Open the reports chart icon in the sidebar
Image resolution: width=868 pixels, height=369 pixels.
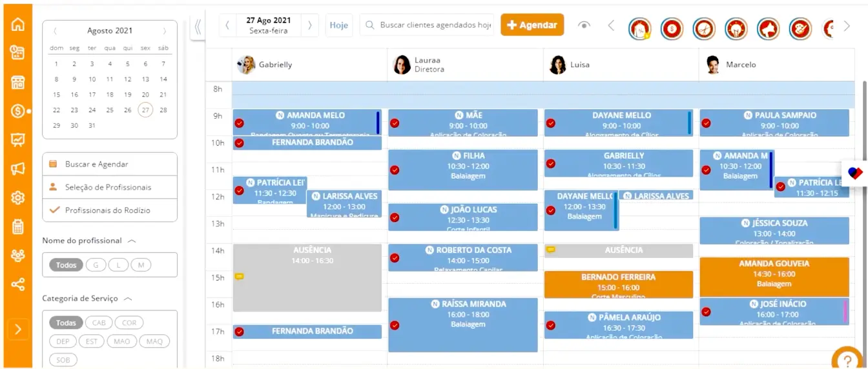coord(17,140)
